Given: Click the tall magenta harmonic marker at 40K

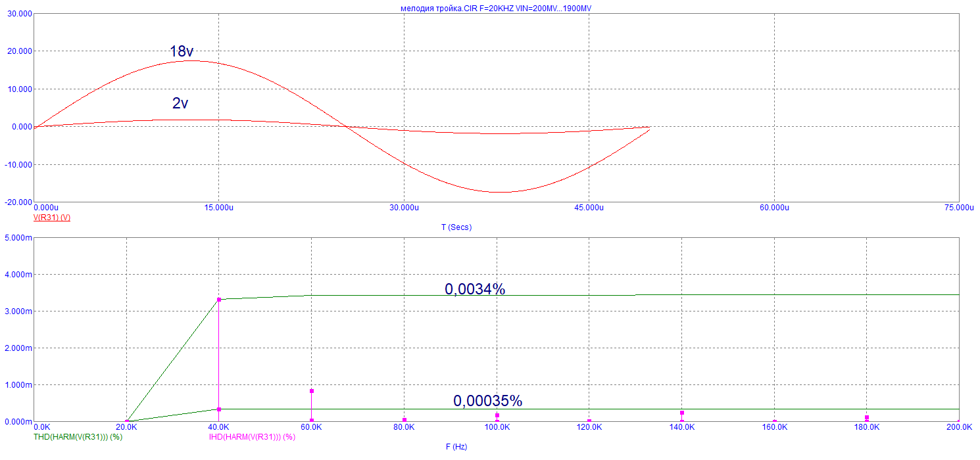Looking at the screenshot, I should [x=219, y=300].
